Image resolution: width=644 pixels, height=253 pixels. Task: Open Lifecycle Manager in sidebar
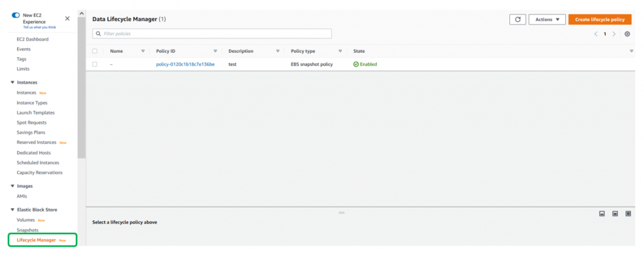[x=36, y=240]
